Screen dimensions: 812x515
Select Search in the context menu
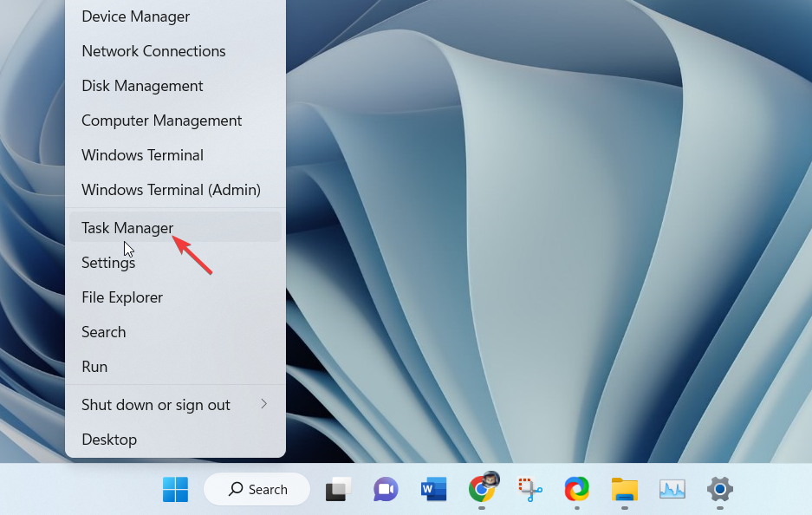click(175, 333)
